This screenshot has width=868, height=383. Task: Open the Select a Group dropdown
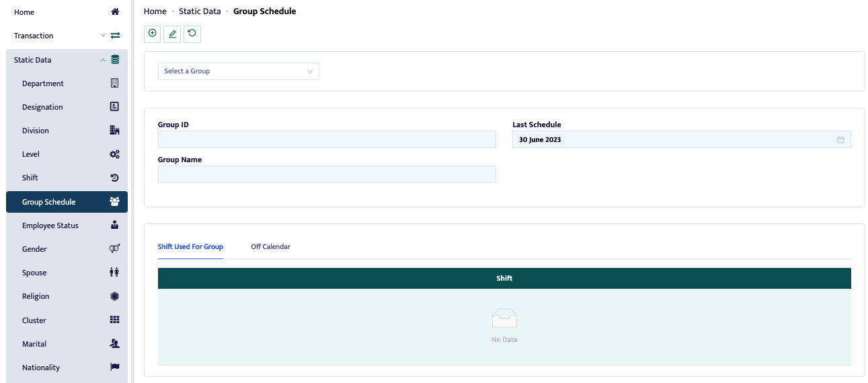pyautogui.click(x=239, y=71)
